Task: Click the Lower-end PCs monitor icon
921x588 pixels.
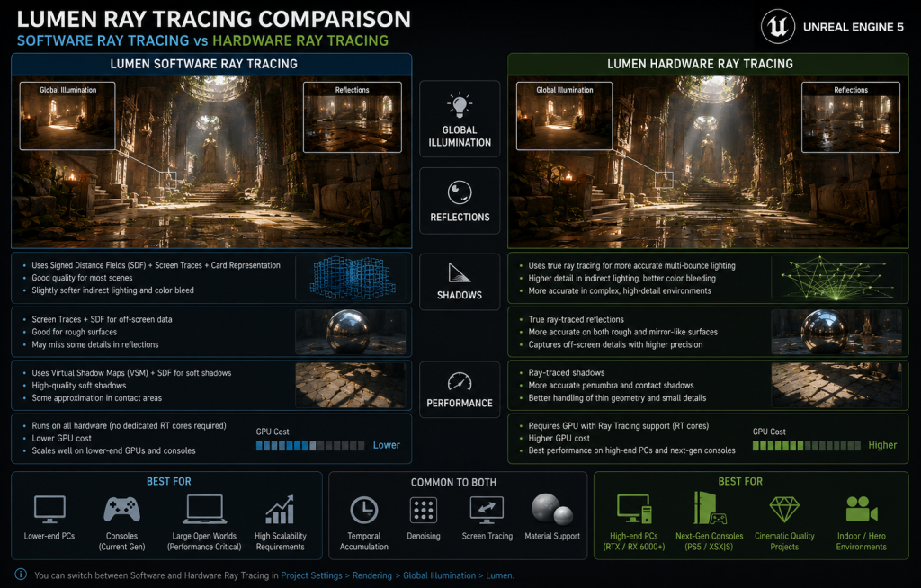Action: (x=49, y=509)
